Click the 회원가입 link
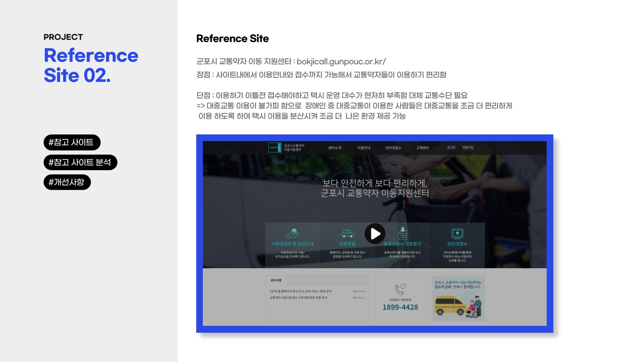This screenshot has width=644, height=362. (468, 147)
